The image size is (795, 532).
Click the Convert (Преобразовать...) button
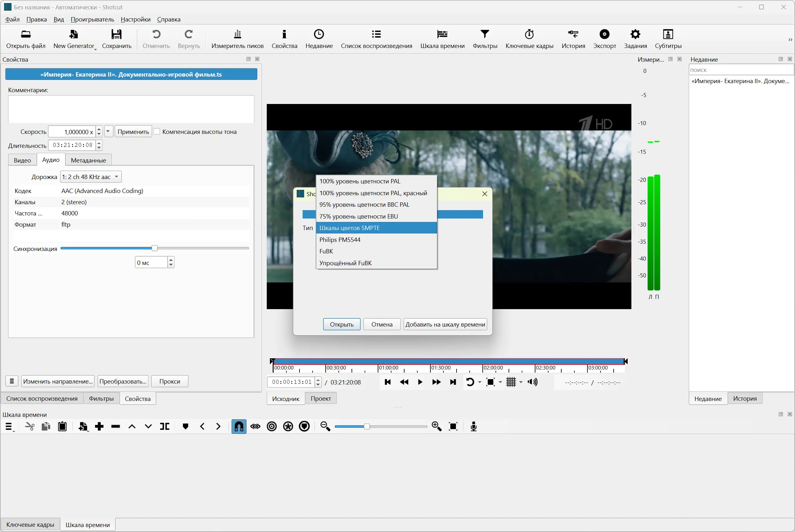coord(122,381)
